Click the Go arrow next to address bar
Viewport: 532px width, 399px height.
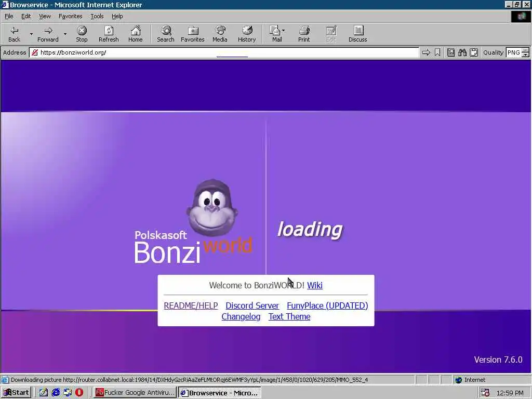(x=426, y=52)
